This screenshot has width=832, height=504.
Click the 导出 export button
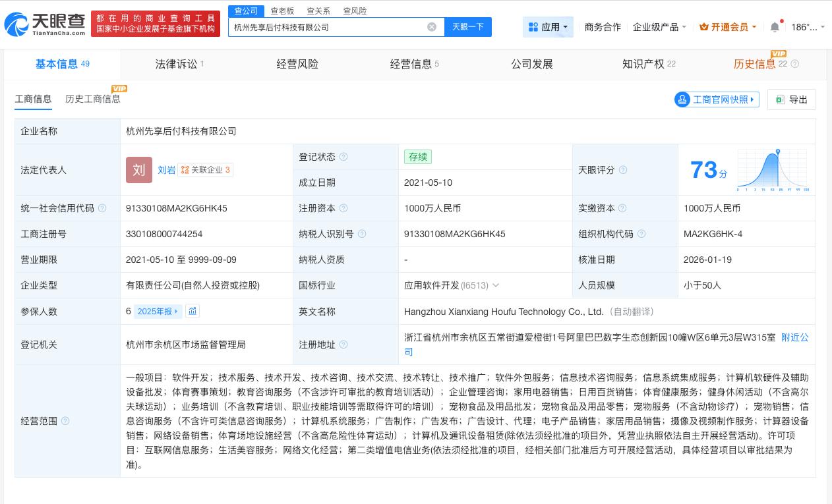pyautogui.click(x=792, y=99)
